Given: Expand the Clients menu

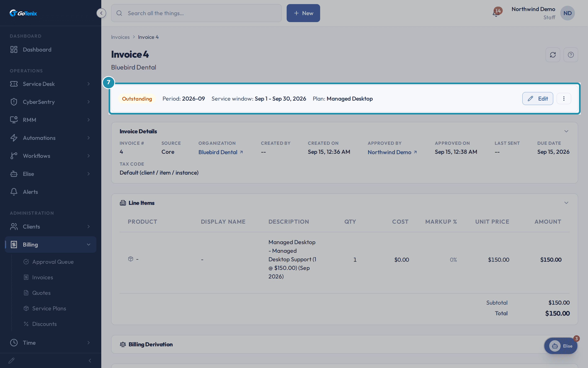Looking at the screenshot, I should coord(51,227).
